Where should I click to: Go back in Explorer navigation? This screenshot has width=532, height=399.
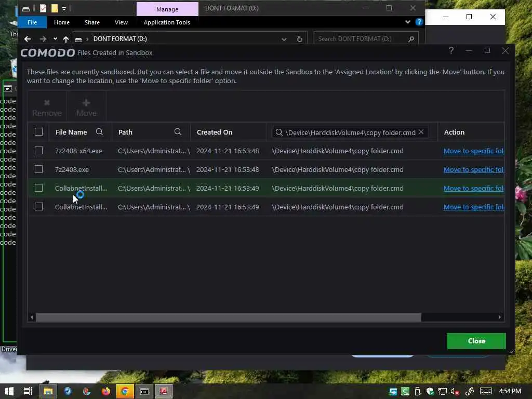28,39
